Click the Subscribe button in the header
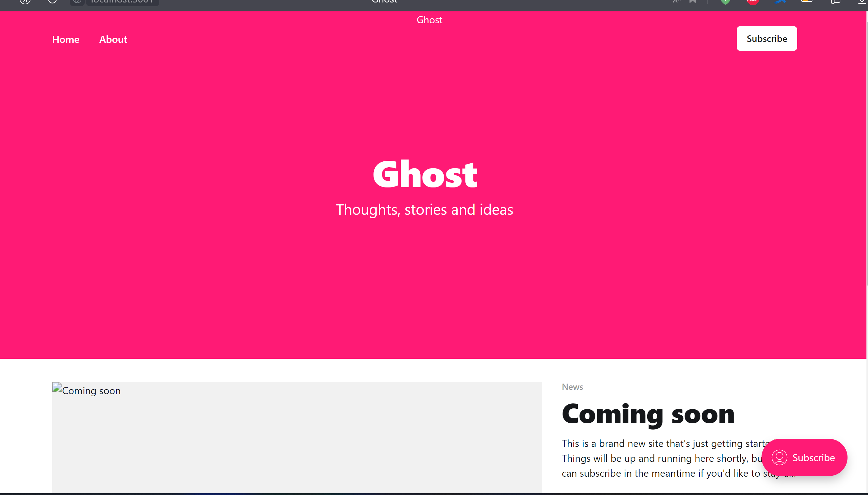Image resolution: width=868 pixels, height=495 pixels. tap(767, 38)
